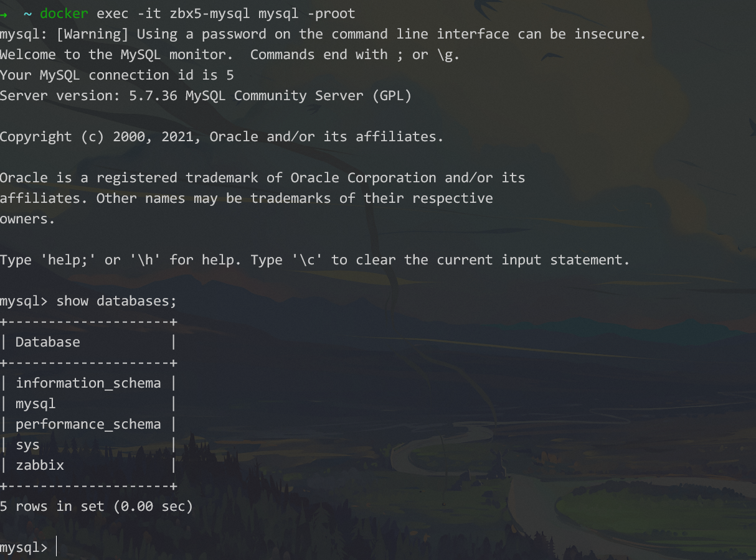This screenshot has height=560, width=756.
Task: Click the green arrow shell prompt symbol
Action: coord(4,14)
